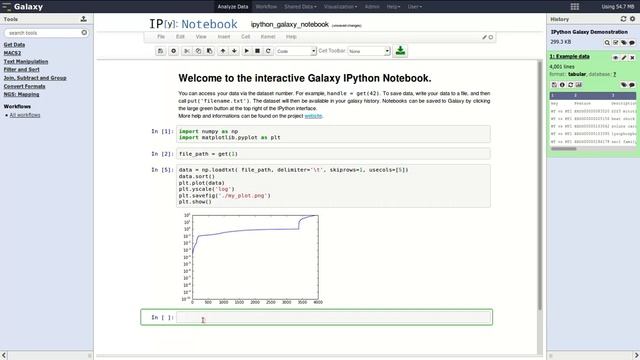Open Visualization dropdown menu
Screen dimensions: 640x360
click(340, 7)
